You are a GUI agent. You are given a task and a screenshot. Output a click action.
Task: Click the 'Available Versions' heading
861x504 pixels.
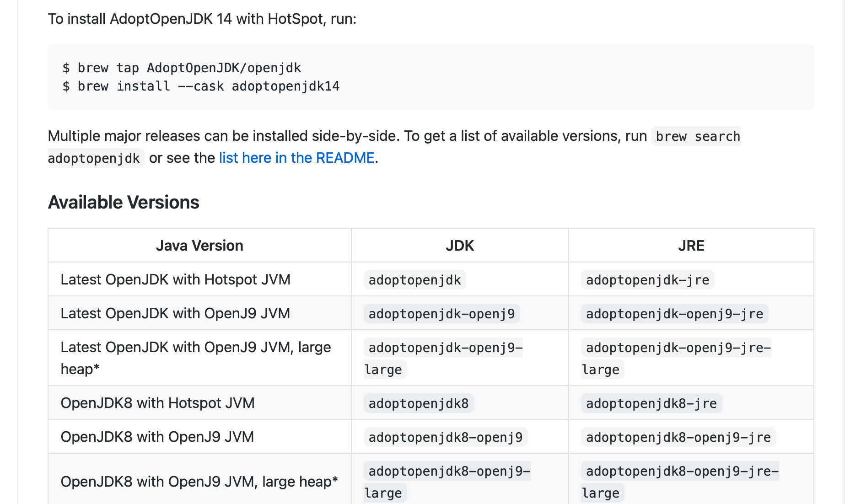click(124, 202)
